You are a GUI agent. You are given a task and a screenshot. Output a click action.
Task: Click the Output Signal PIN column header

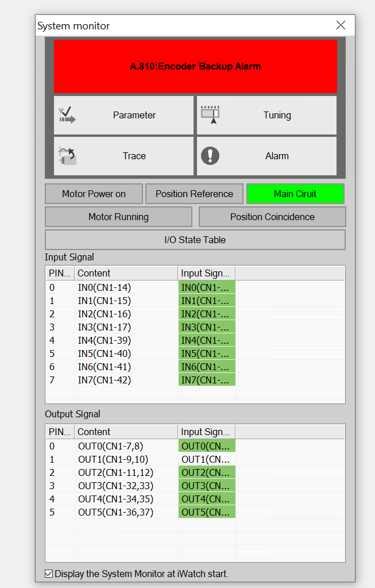click(60, 432)
